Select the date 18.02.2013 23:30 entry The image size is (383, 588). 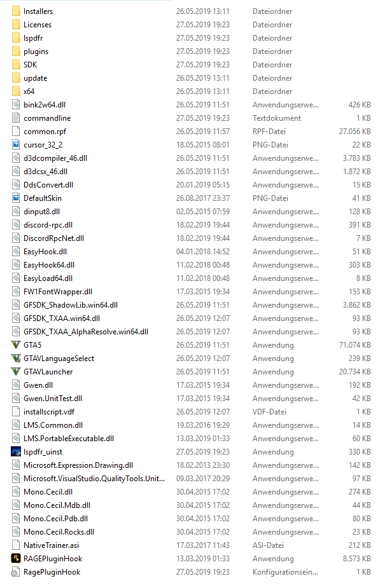coord(203,465)
